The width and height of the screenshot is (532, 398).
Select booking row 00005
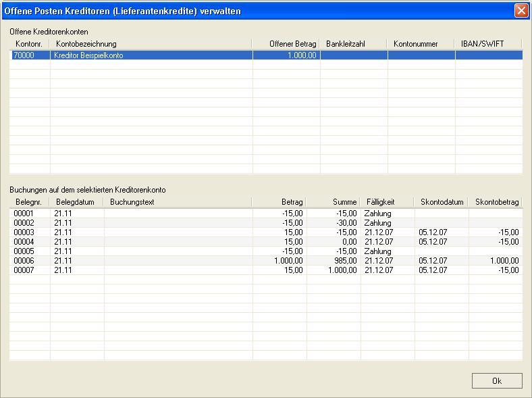pyautogui.click(x=266, y=251)
